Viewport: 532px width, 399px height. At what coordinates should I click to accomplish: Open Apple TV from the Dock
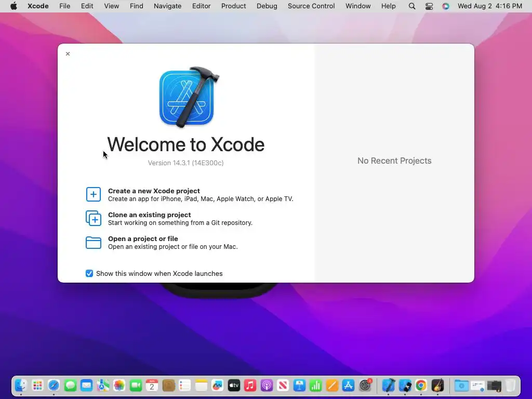pyautogui.click(x=234, y=385)
